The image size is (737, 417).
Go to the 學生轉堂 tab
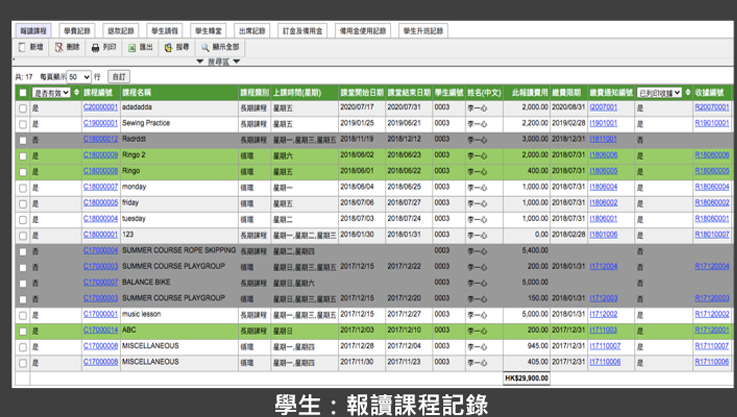tap(208, 31)
